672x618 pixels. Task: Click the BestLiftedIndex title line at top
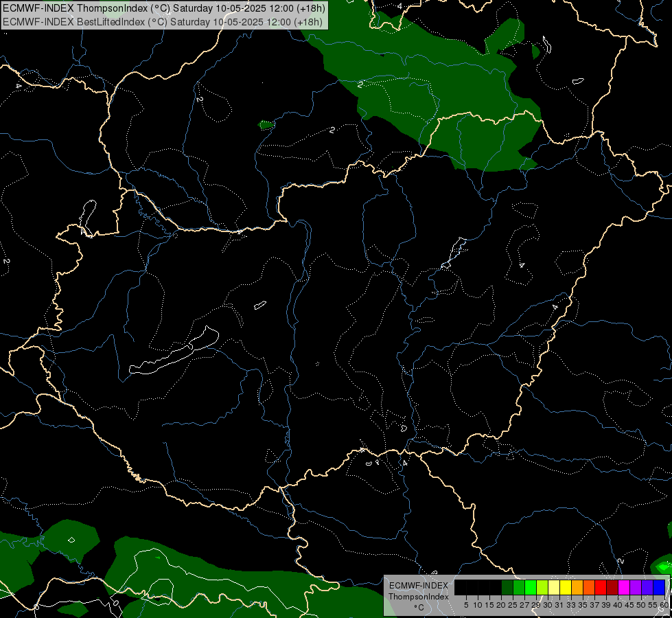click(163, 22)
